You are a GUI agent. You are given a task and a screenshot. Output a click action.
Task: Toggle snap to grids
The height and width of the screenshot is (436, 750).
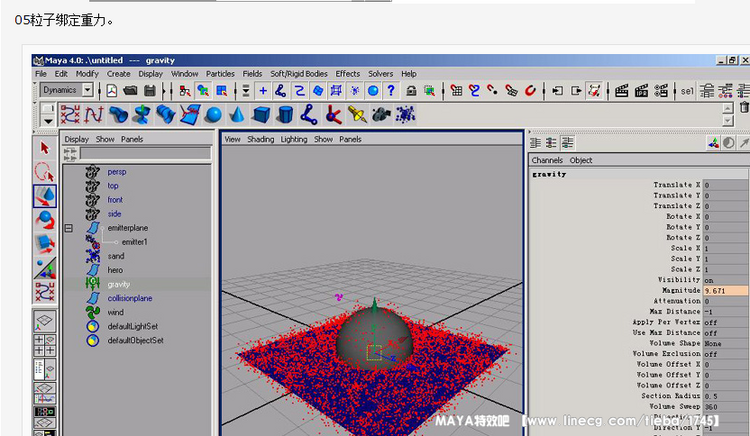tap(456, 90)
